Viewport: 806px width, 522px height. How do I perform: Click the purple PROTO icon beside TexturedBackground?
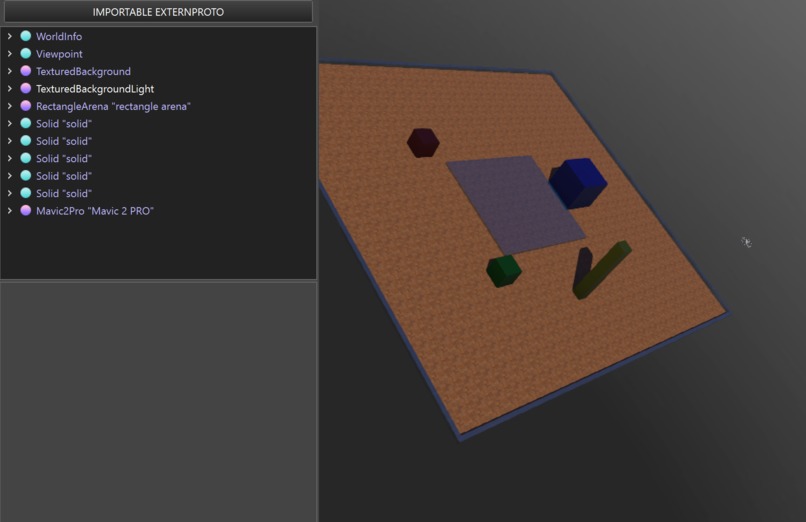pyautogui.click(x=26, y=71)
